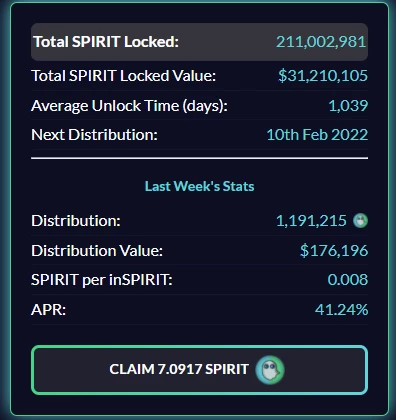Click the SPIRIT per inSPIRIT label

[102, 280]
